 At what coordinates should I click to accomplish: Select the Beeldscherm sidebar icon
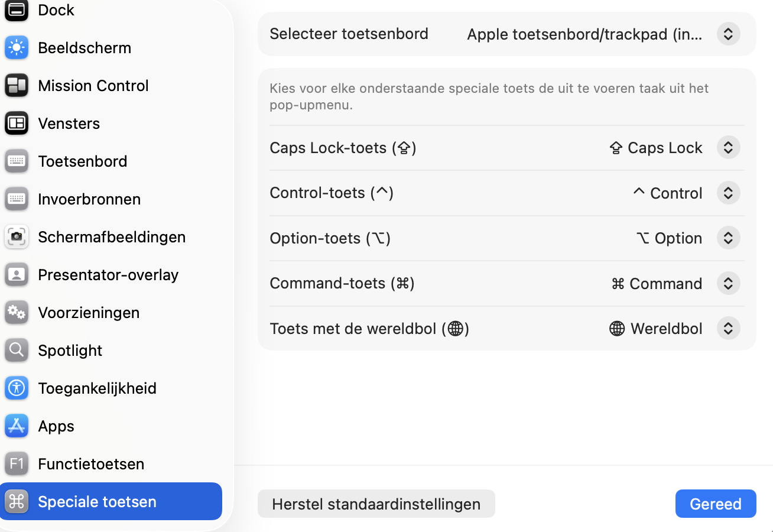tap(16, 48)
